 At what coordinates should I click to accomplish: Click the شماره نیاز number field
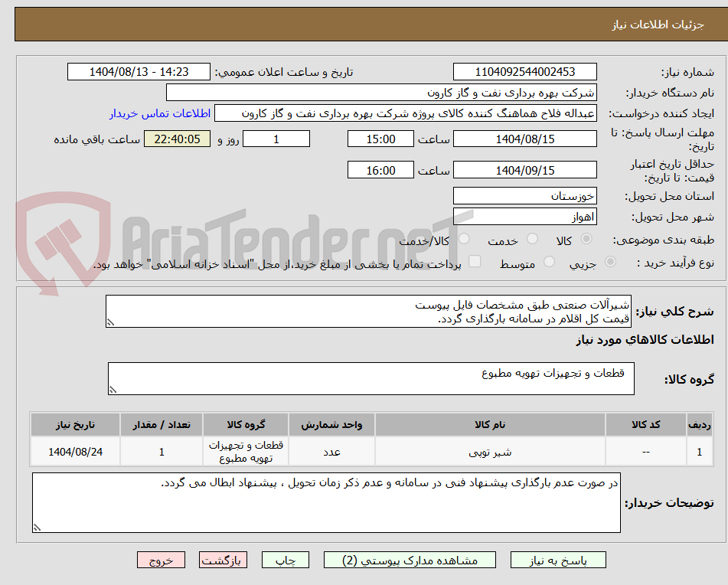pyautogui.click(x=525, y=71)
